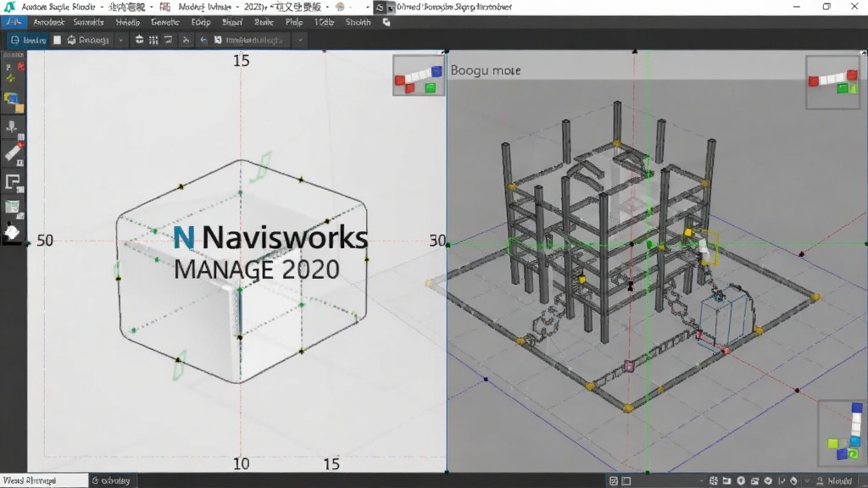Viewport: 868px width, 488px height.
Task: Open the blue application home tab
Action: [13, 22]
